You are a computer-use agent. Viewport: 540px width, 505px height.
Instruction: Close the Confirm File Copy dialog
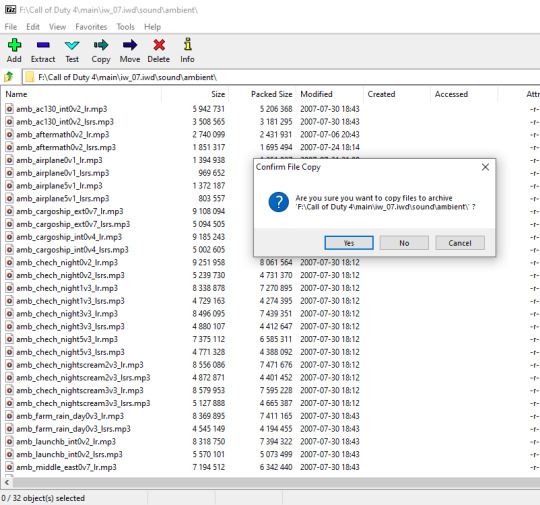(x=485, y=167)
